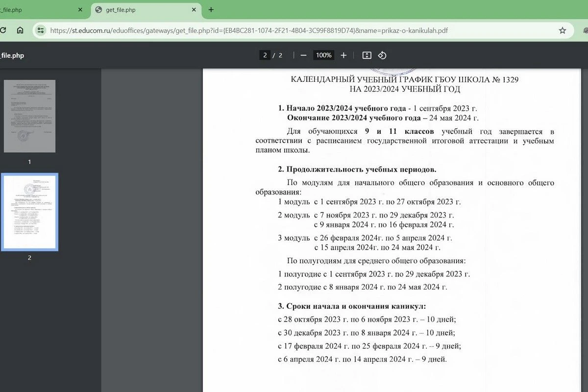
Task: Go to the browser home page
Action: [x=20, y=30]
